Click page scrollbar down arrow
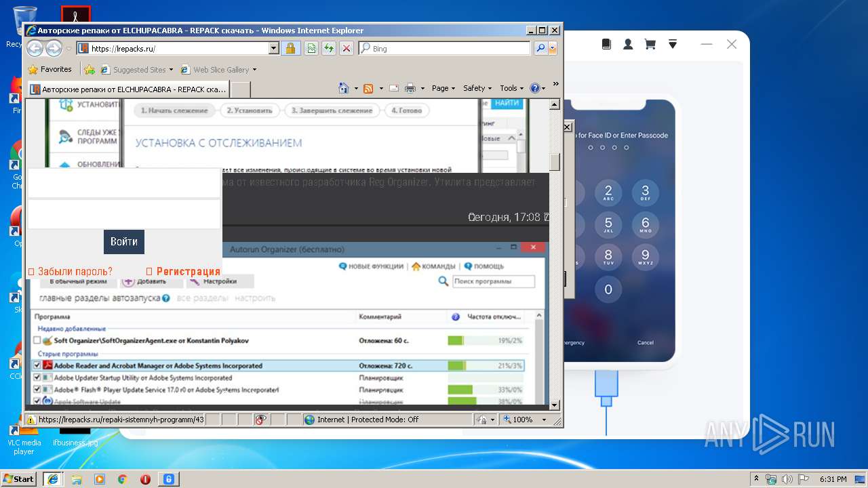 pyautogui.click(x=554, y=405)
